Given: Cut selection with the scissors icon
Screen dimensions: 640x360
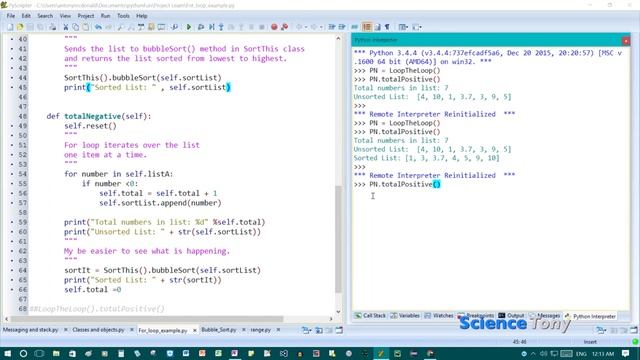Looking at the screenshot, I should pyautogui.click(x=65, y=27).
